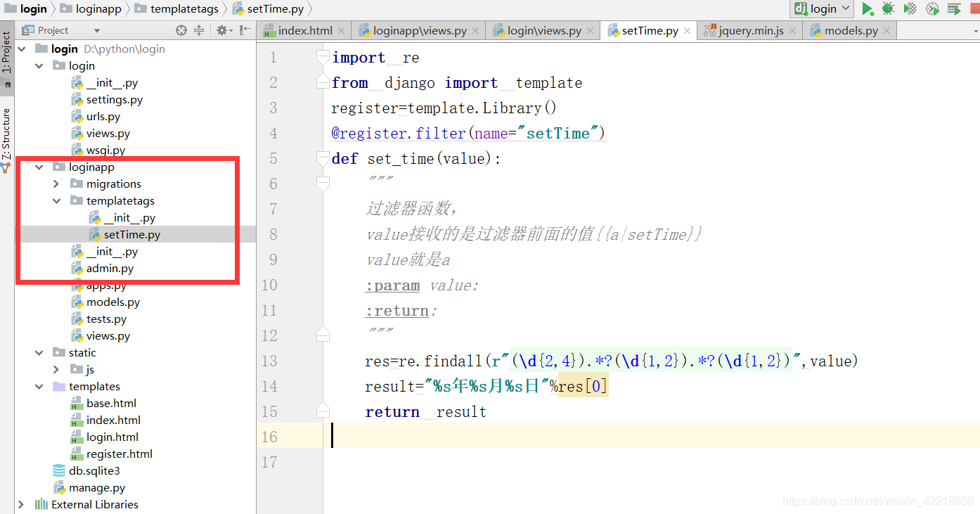This screenshot has width=980, height=514.
Task: Select base.html in templates folder
Action: pos(111,403)
